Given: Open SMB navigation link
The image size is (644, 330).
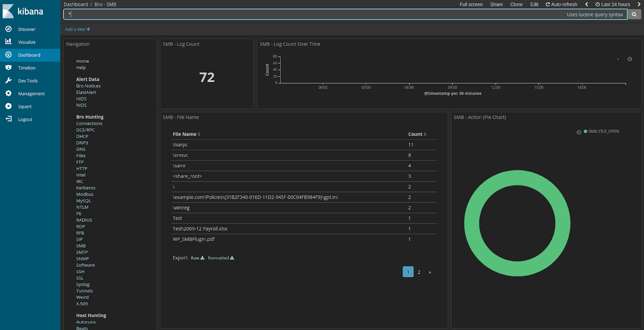Looking at the screenshot, I should 81,246.
